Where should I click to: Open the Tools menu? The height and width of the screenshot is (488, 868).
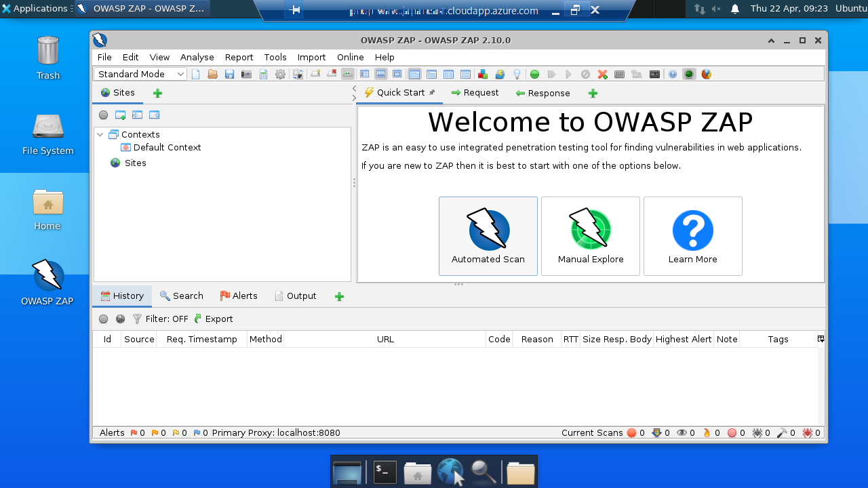point(275,58)
